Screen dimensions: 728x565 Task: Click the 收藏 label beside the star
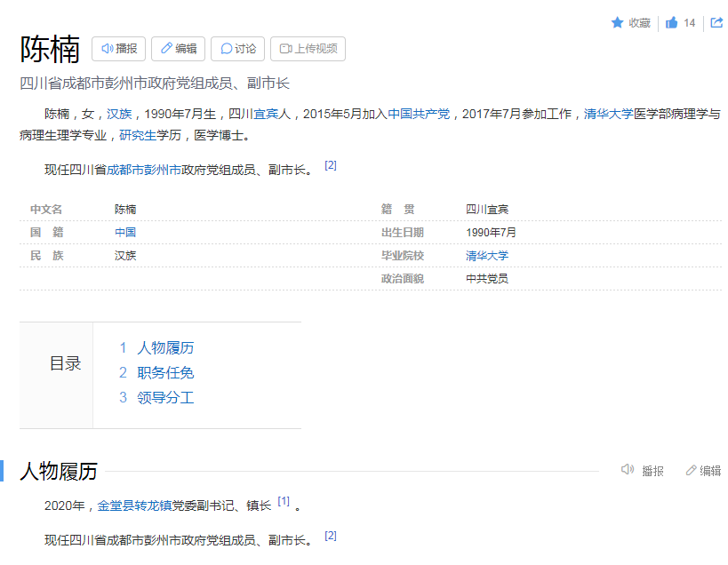click(x=640, y=23)
